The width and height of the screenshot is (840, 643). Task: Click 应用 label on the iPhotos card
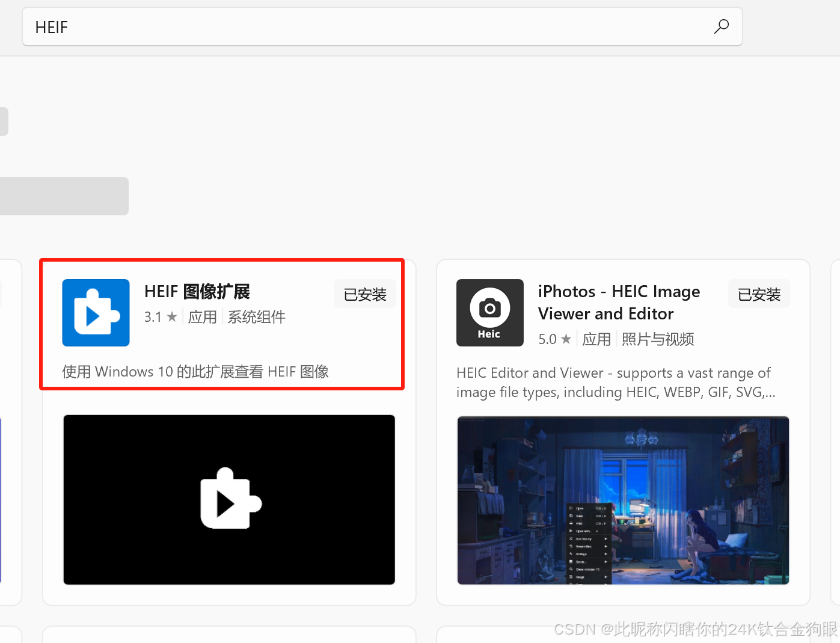click(x=596, y=339)
